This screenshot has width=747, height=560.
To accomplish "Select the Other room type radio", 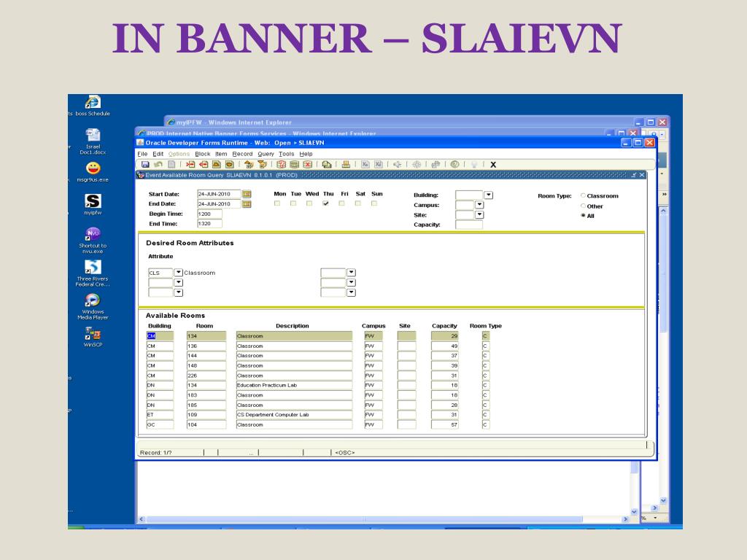I will click(583, 206).
